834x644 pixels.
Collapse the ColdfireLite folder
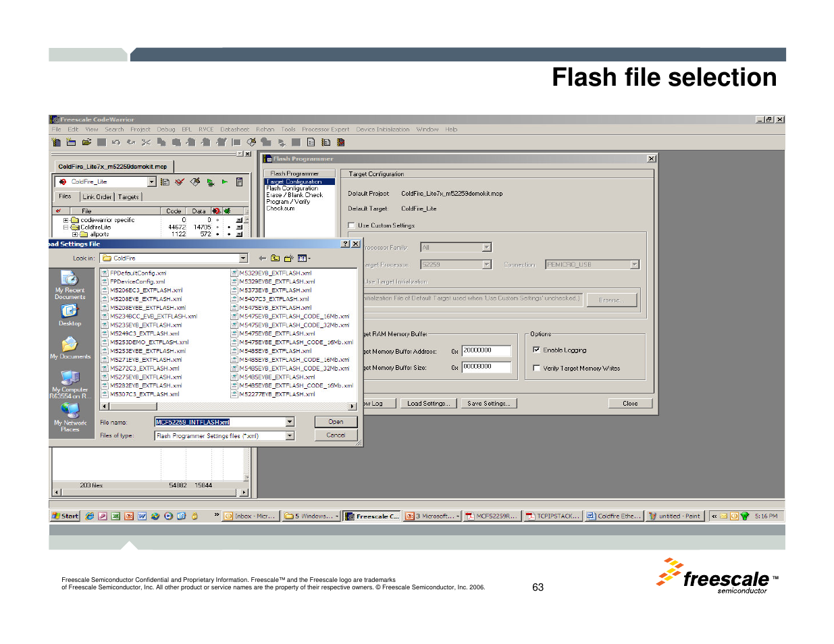66,227
